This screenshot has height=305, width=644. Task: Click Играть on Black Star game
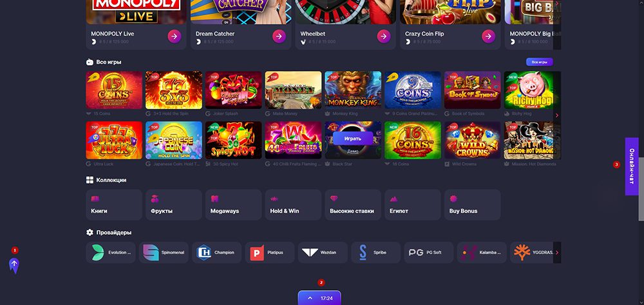tap(352, 139)
